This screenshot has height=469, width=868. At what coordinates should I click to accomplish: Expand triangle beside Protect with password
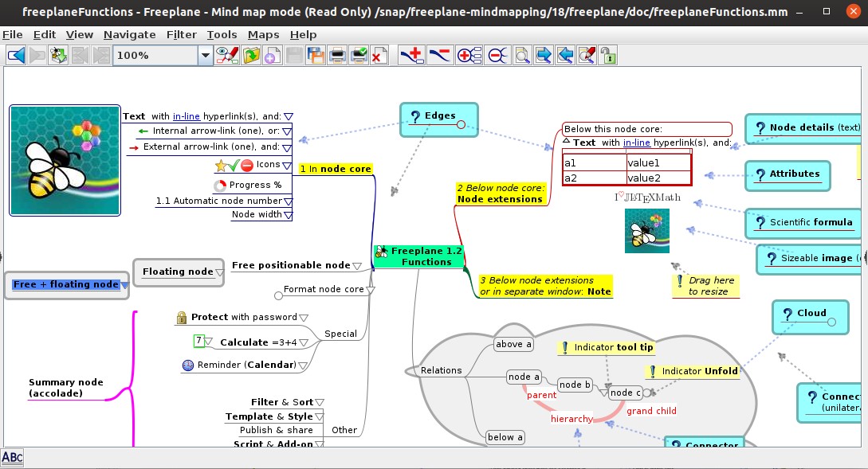[304, 318]
